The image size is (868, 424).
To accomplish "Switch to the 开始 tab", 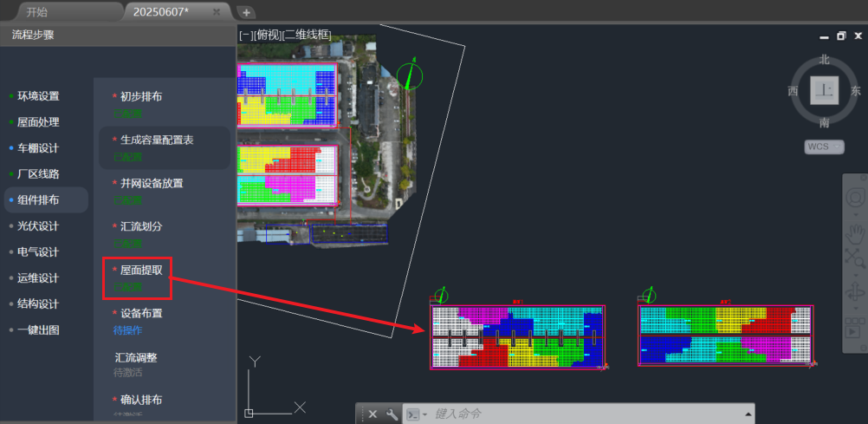I will coord(37,12).
